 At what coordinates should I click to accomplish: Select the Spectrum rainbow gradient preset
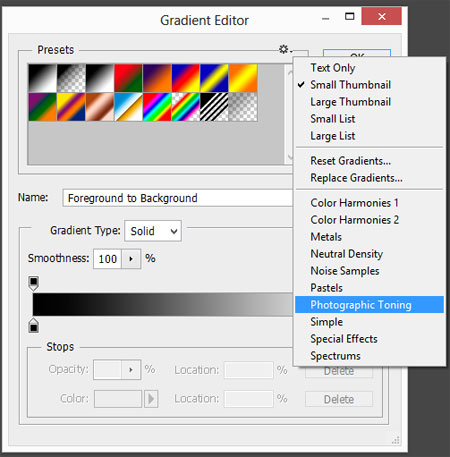tap(157, 107)
